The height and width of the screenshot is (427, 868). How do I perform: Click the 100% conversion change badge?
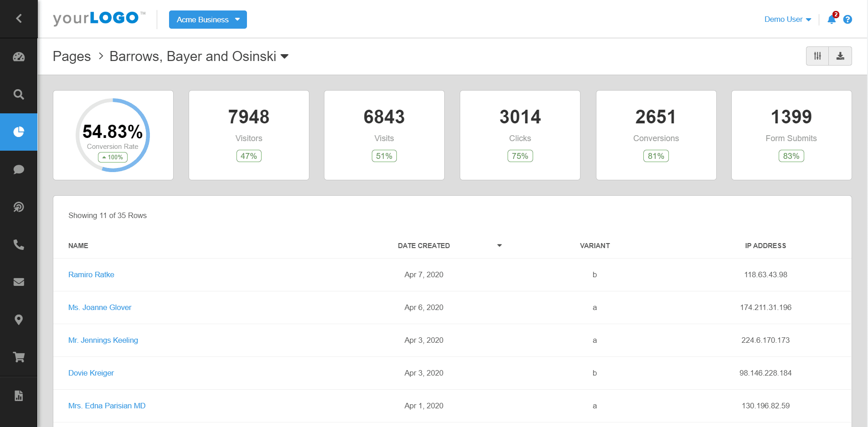[113, 157]
